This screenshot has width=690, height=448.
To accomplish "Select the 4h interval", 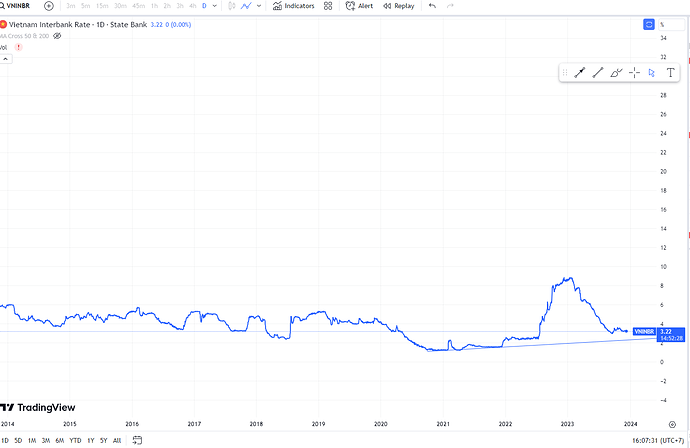I will pos(192,6).
